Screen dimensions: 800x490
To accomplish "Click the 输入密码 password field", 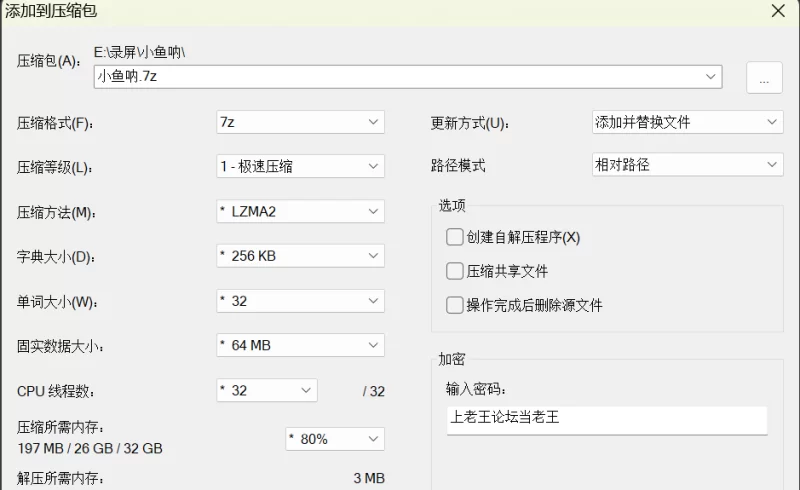I will tap(606, 420).
